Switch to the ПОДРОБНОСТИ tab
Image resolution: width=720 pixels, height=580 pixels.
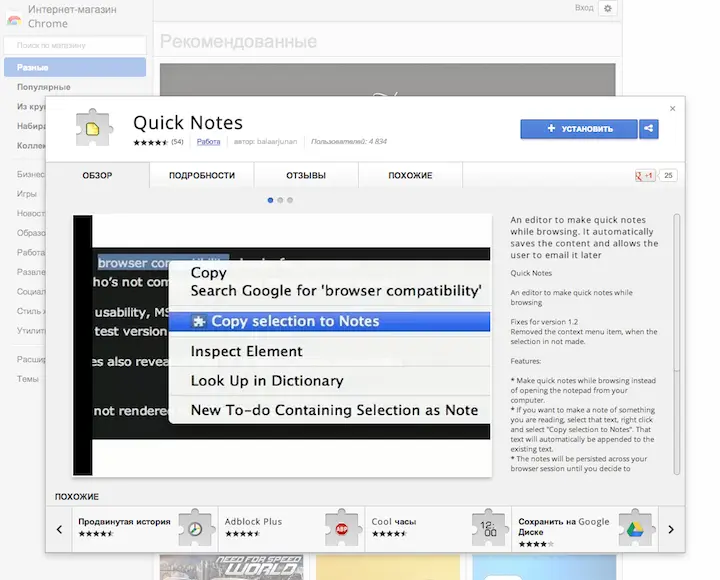[x=202, y=175]
